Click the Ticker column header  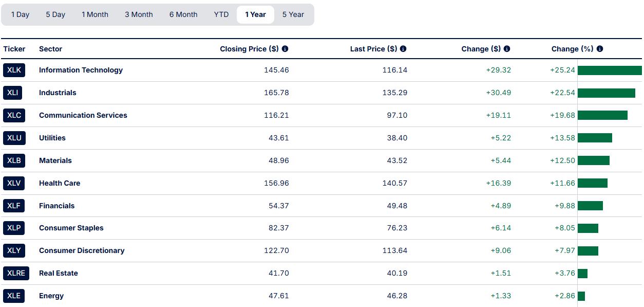click(x=14, y=49)
